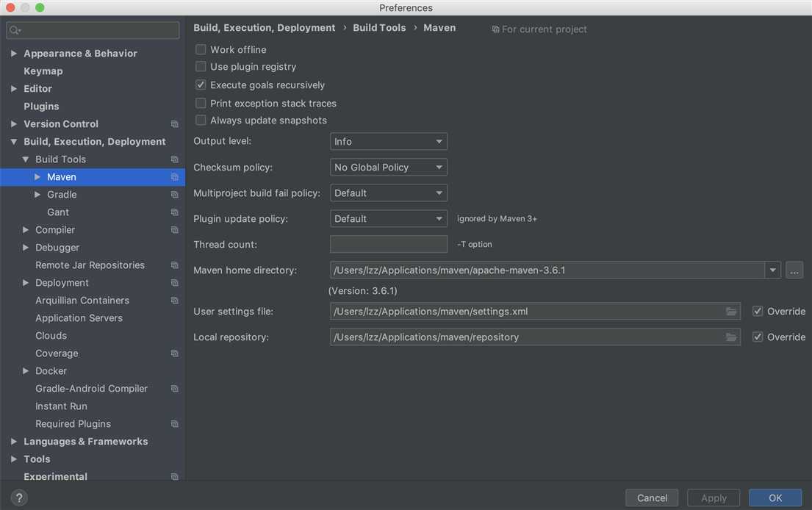Click the Thread count input field

tap(389, 245)
